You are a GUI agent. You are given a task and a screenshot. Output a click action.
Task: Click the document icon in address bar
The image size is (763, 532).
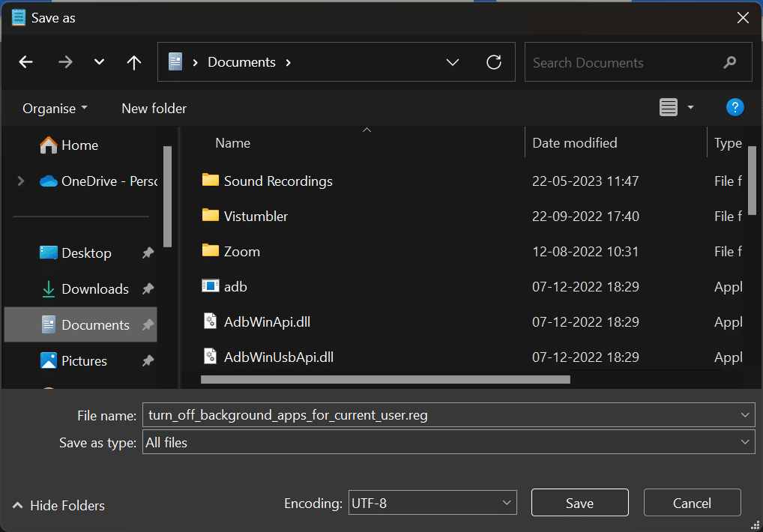click(x=175, y=61)
